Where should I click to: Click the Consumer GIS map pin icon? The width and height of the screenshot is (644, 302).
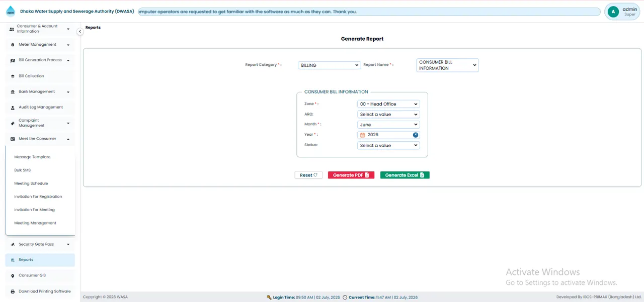coord(13,276)
